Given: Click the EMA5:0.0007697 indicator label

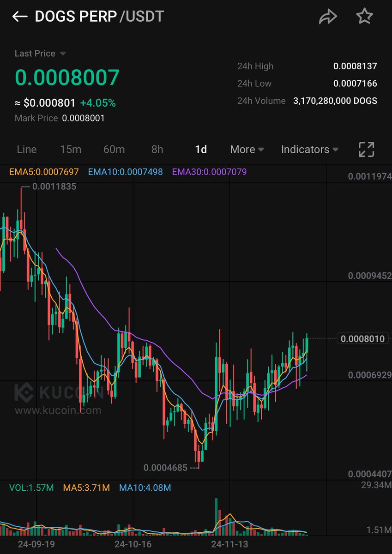Looking at the screenshot, I should (x=44, y=172).
